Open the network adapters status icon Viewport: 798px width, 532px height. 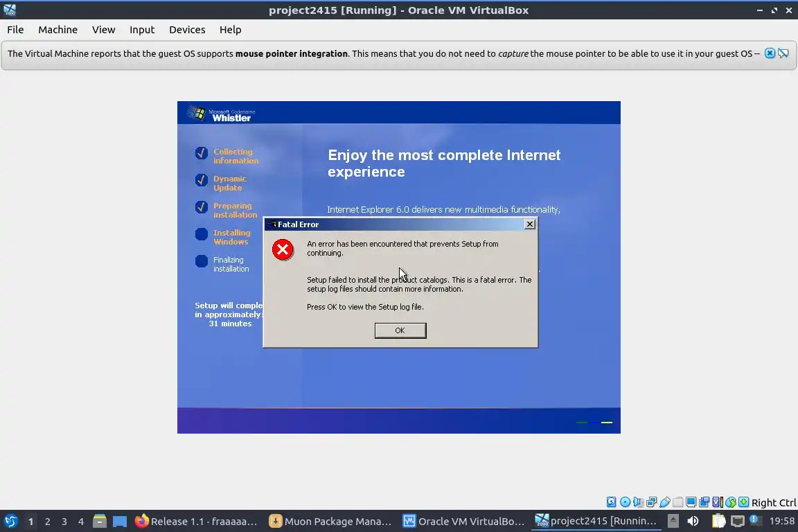tap(651, 502)
